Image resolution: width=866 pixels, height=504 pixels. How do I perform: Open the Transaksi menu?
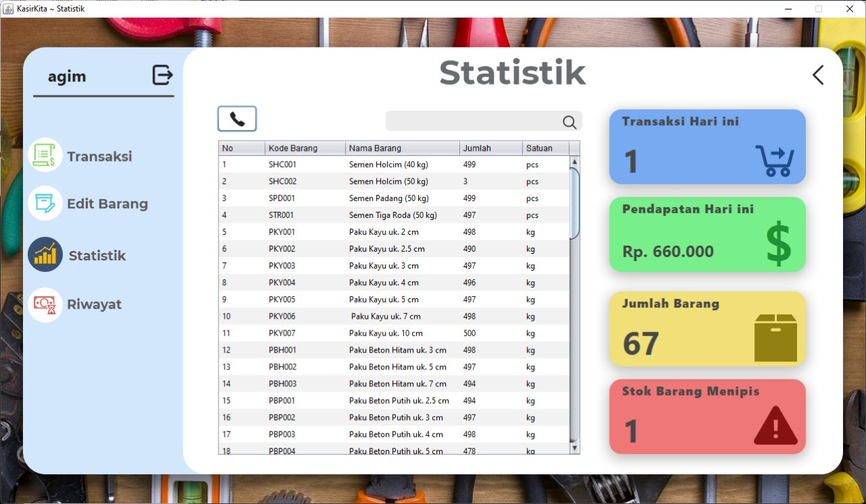click(x=99, y=156)
